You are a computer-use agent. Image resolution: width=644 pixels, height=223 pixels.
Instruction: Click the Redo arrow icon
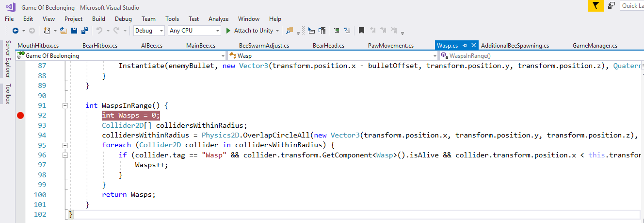click(116, 31)
